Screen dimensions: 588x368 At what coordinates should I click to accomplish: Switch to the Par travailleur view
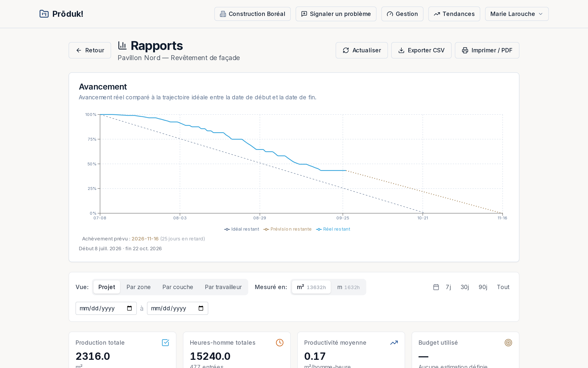(x=223, y=287)
